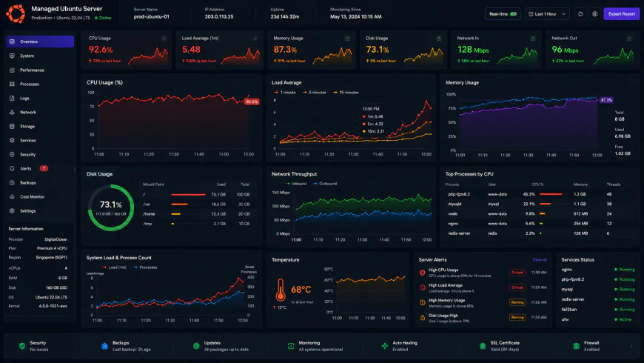Click the Monitoring icon in bottom bar
644x363 pixels.
291,346
